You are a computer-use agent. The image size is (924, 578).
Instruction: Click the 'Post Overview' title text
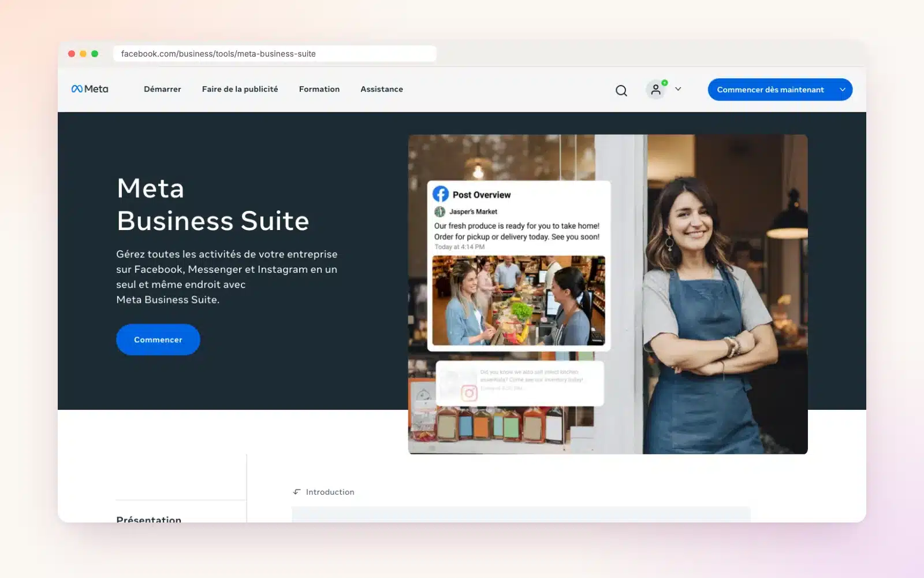[482, 195]
